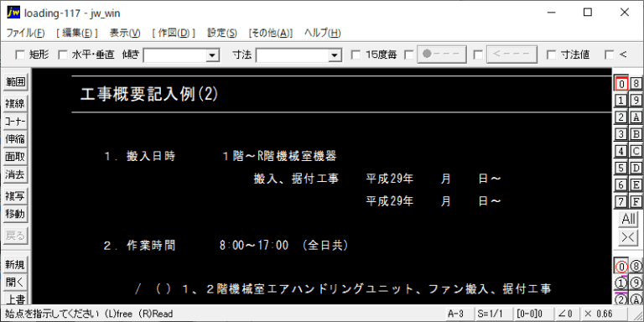Screen dimensions: 644x322
Task: Select layer 1 square button
Action: pyautogui.click(x=621, y=101)
